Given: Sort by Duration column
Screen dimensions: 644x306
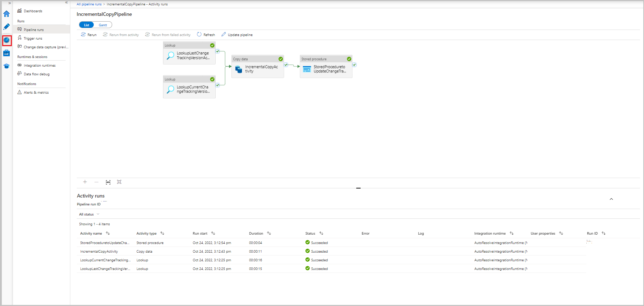Looking at the screenshot, I should [x=269, y=233].
